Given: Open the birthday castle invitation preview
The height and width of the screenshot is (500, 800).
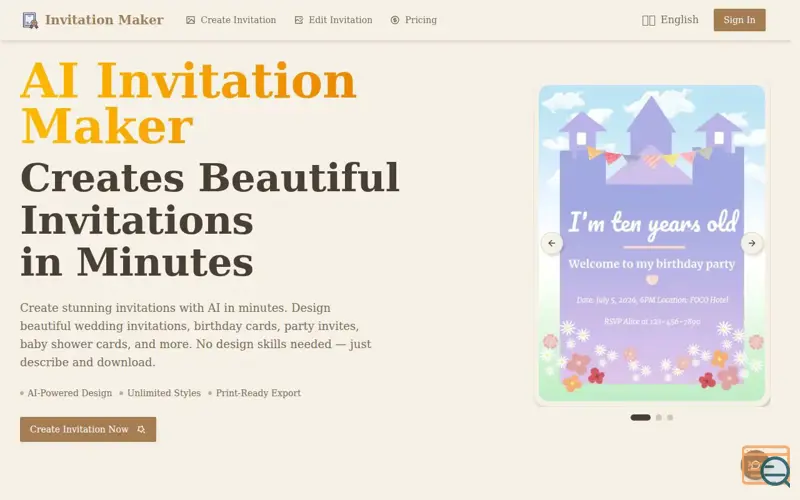Looking at the screenshot, I should pos(652,243).
